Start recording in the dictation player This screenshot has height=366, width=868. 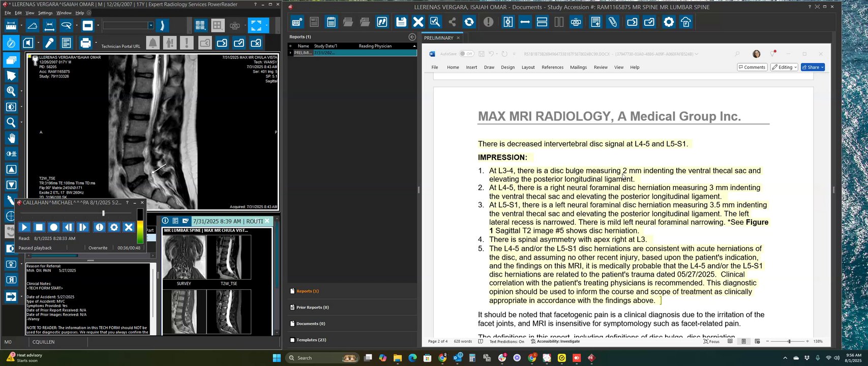click(x=53, y=227)
